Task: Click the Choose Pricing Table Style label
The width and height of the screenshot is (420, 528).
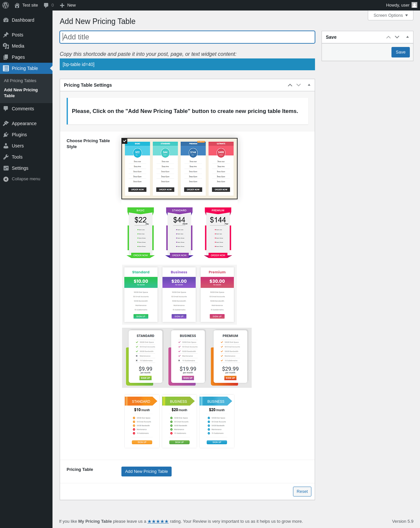Action: 88,144
